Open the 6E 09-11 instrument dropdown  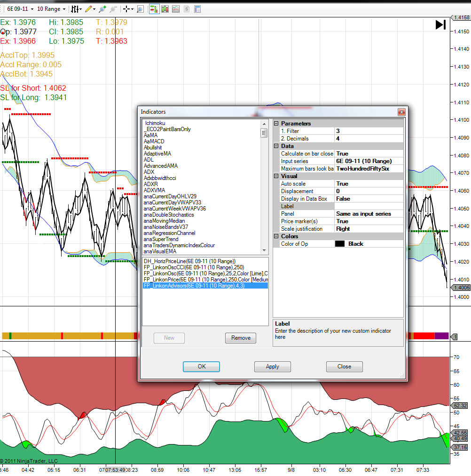(20, 9)
